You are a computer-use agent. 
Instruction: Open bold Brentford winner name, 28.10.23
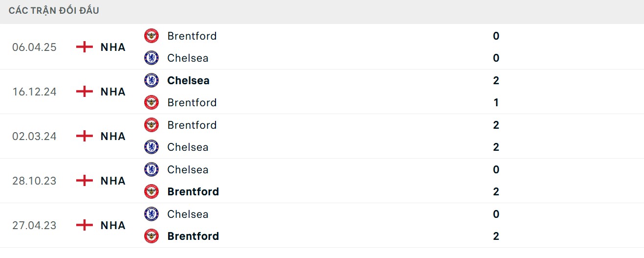pos(193,191)
